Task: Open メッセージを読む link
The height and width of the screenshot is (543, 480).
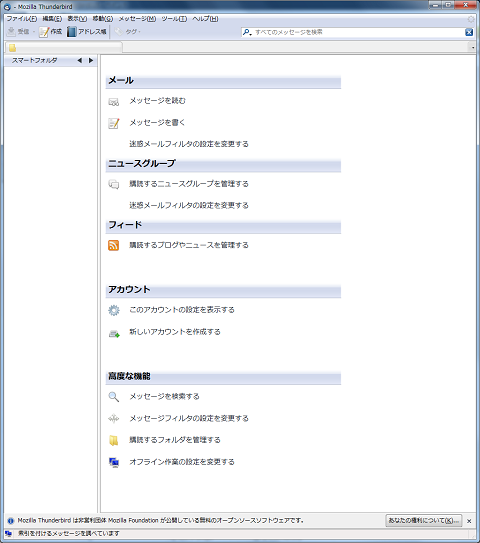Action: tap(158, 100)
